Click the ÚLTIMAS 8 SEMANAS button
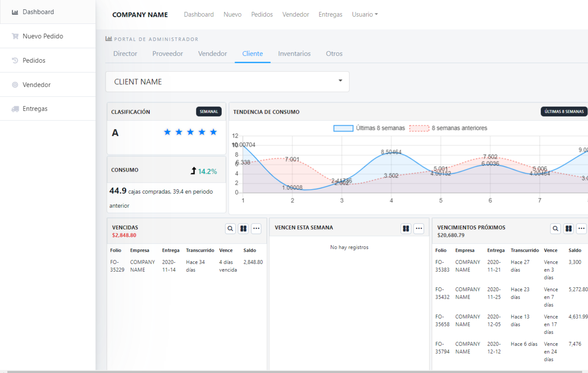This screenshot has height=373, width=588. tap(564, 111)
